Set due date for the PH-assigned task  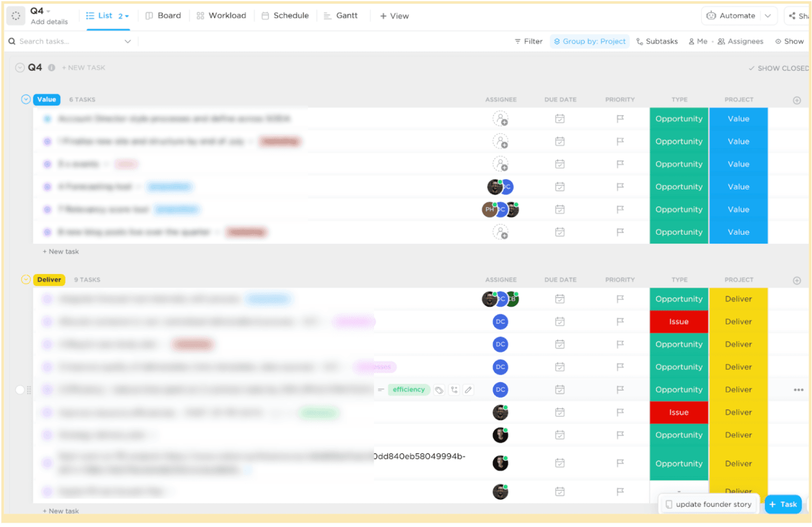[x=560, y=209]
